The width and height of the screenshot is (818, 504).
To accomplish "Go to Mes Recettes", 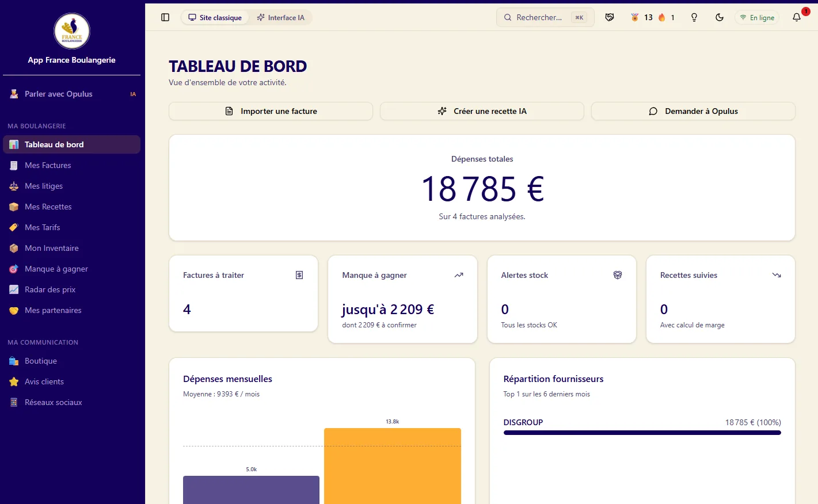I will coord(72,207).
